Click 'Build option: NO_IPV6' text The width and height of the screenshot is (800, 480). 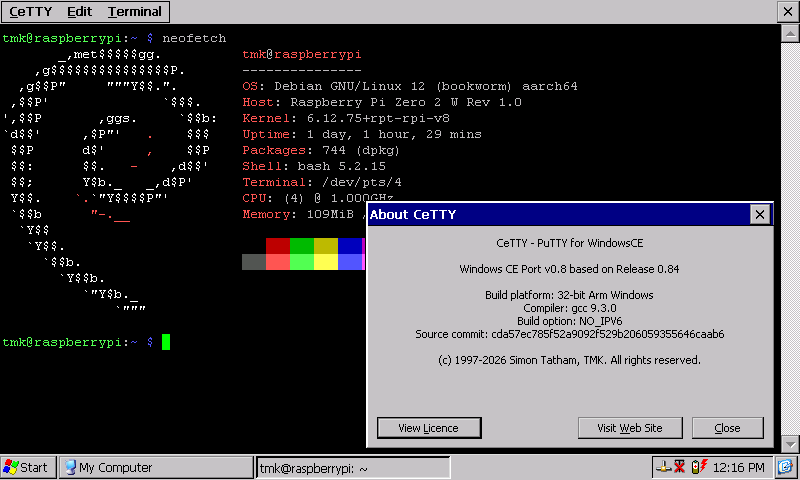click(x=569, y=321)
